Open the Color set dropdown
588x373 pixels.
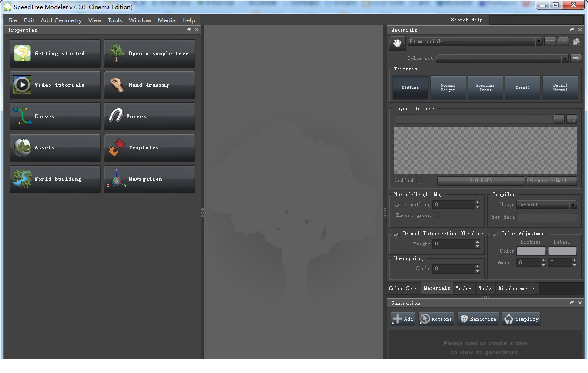tap(502, 58)
